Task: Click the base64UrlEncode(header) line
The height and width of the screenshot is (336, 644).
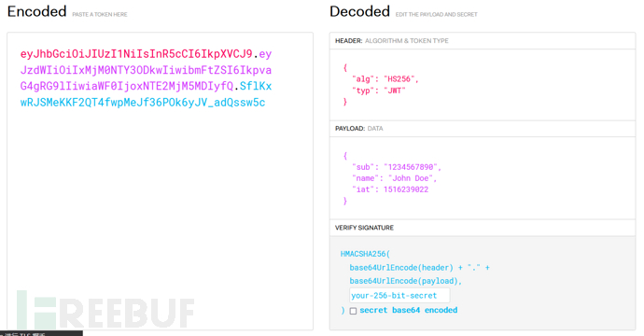Action: pos(419,268)
